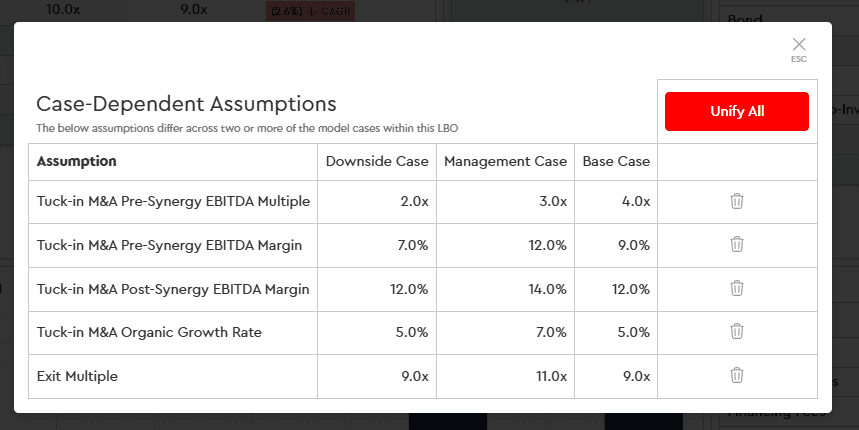
Task: Delete the Exit Multiple assumption
Action: point(737,375)
